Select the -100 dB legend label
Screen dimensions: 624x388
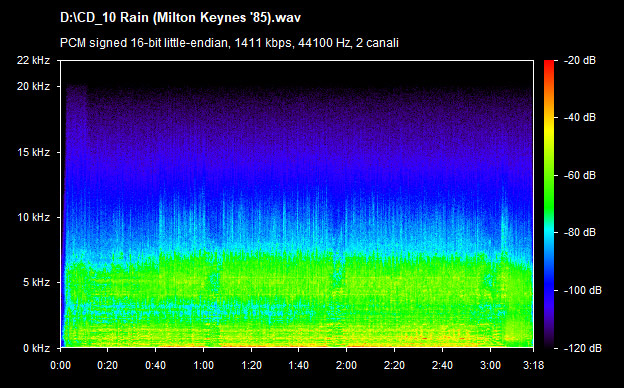(583, 291)
